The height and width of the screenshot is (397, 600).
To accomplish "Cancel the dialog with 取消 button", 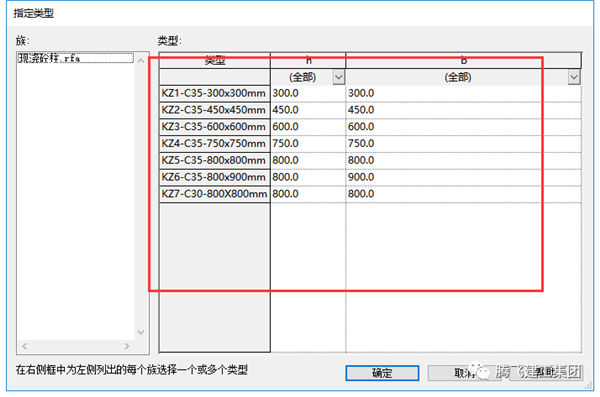I will (x=465, y=373).
